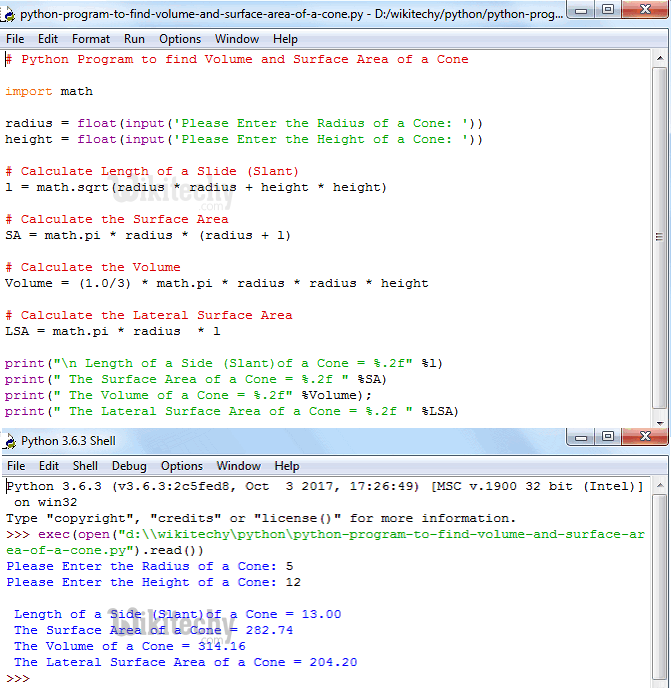
Task: Click the print line ending with '%l)'
Action: click(224, 363)
